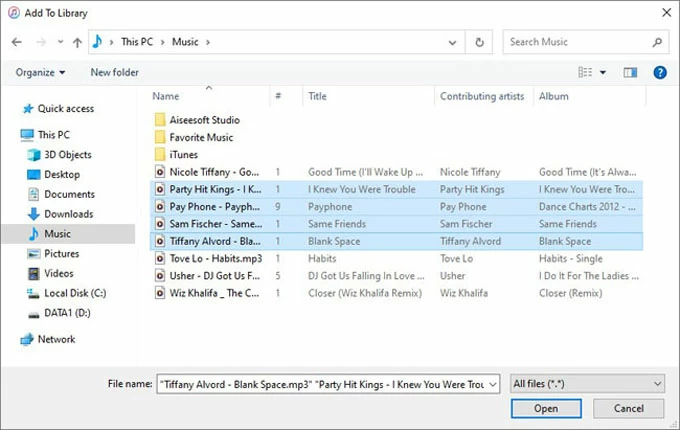Sort by the Title column header
This screenshot has height=430, width=680.
click(317, 96)
